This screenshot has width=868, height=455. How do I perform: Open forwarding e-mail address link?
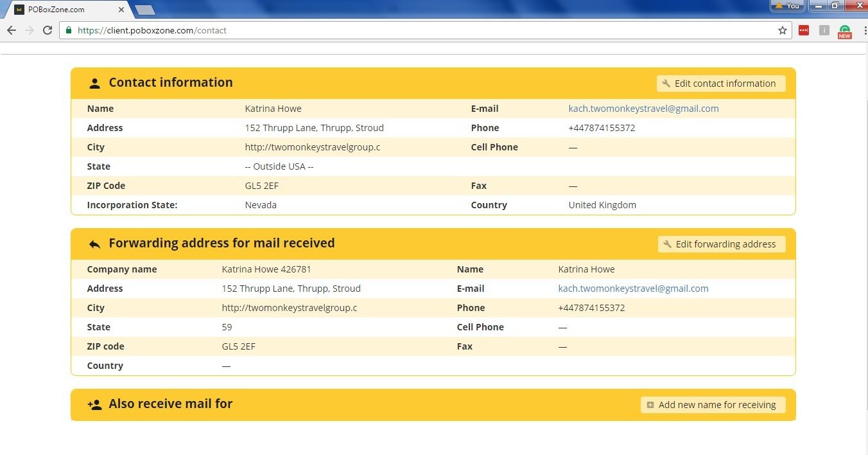[633, 289]
